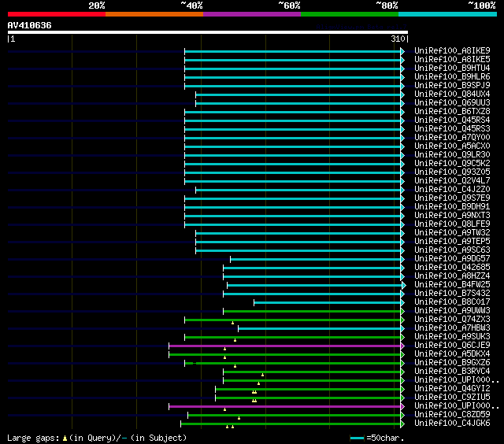Click yellow gap marker on Q74ZX3 row
The width and height of the screenshot is (504, 444).
233,323
